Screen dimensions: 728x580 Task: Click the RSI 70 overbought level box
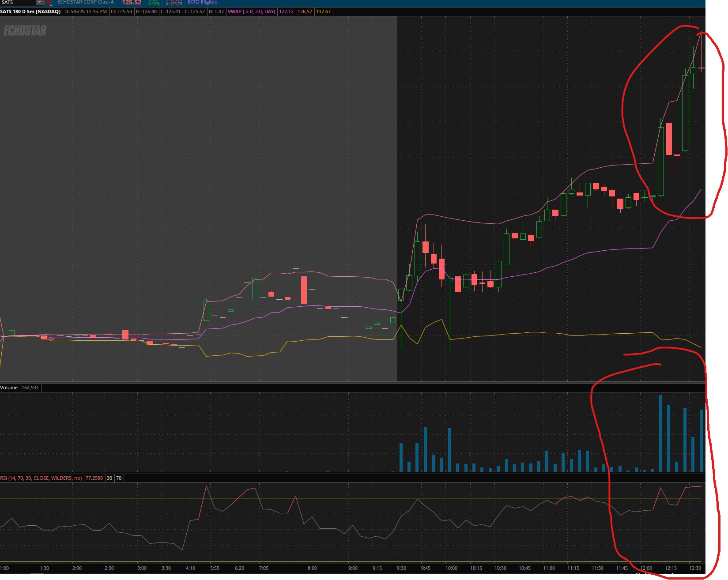[119, 478]
